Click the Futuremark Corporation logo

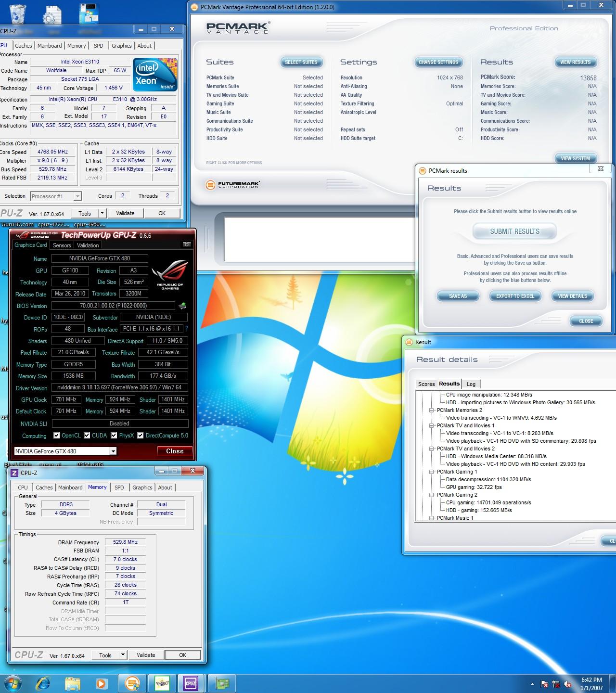tap(233, 185)
